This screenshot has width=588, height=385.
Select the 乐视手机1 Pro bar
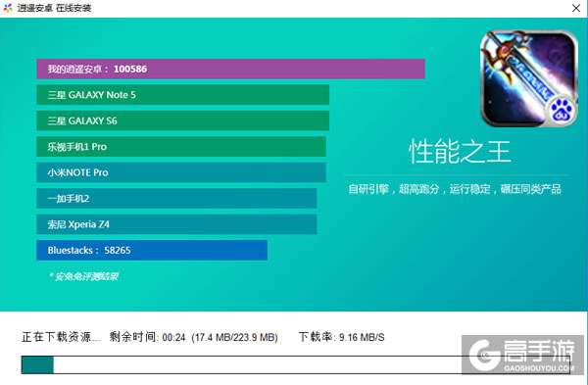tap(181, 147)
